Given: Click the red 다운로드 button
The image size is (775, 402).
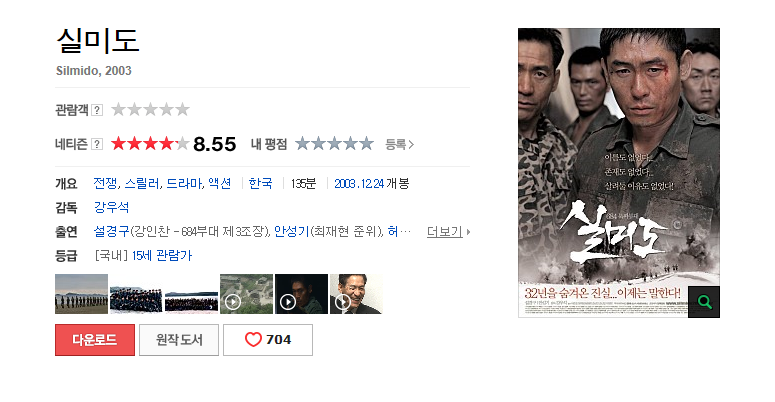Looking at the screenshot, I should point(95,340).
